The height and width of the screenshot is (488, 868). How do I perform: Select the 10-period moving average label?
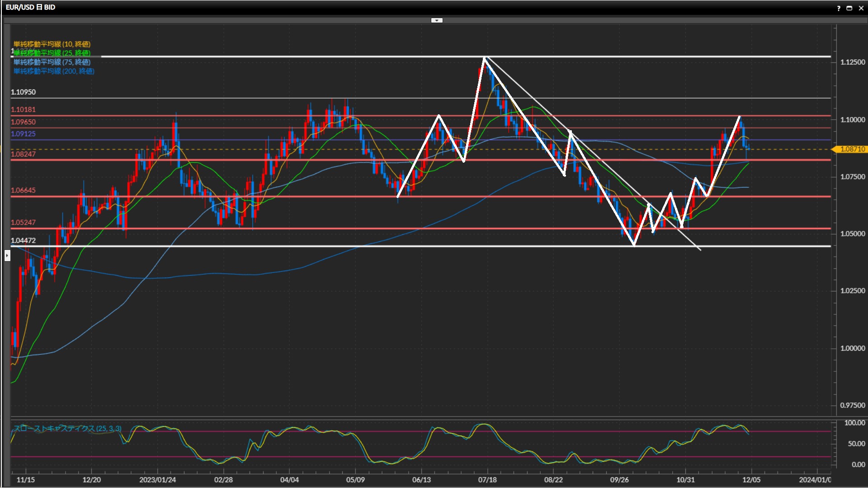coord(52,44)
